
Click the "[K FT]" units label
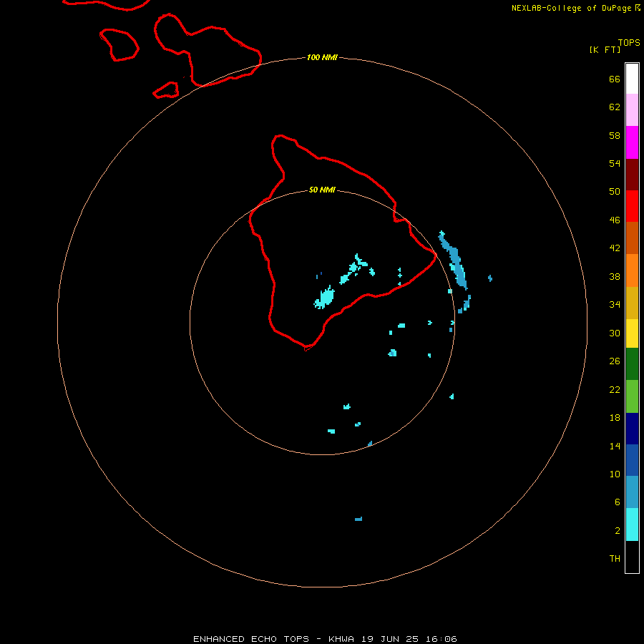click(605, 49)
